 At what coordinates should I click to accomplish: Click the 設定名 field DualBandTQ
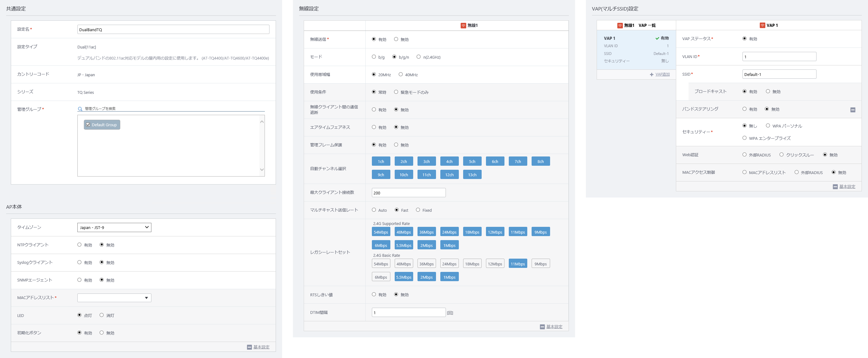pos(173,30)
